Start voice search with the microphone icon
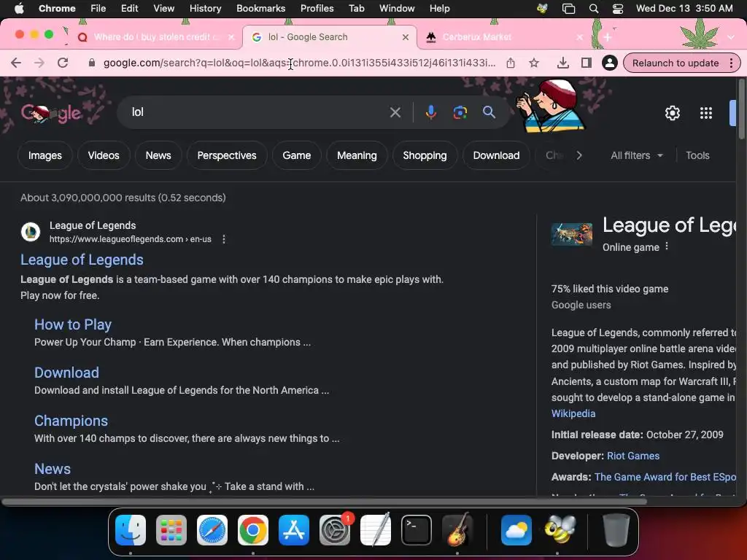747x560 pixels. 430,112
